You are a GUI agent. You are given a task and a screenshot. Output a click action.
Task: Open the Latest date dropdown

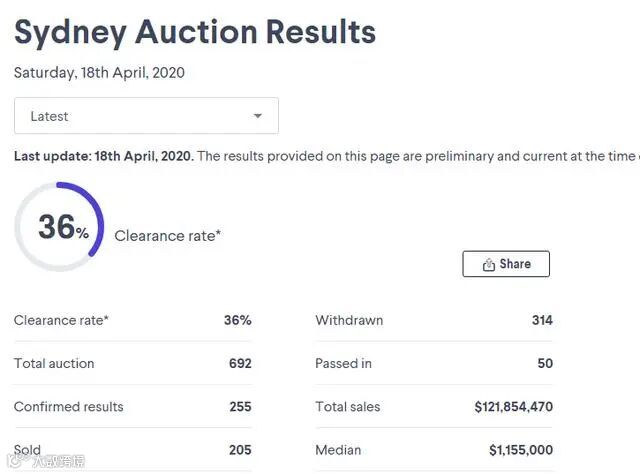[146, 116]
